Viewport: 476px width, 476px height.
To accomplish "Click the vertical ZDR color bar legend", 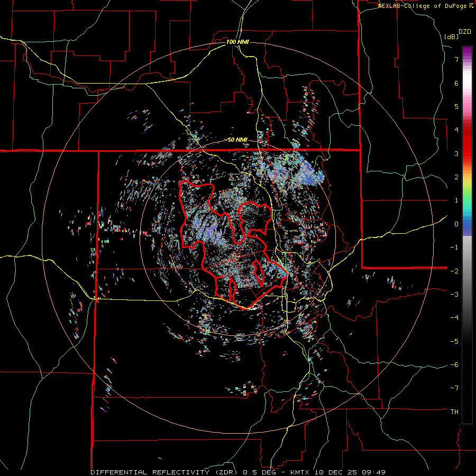I will click(x=467, y=235).
